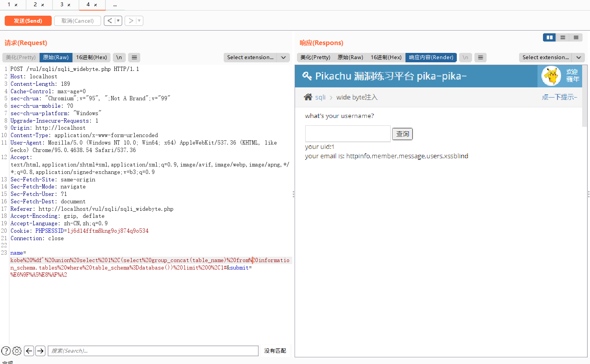Select response Pretty view tab
The height and width of the screenshot is (364, 590).
click(315, 57)
